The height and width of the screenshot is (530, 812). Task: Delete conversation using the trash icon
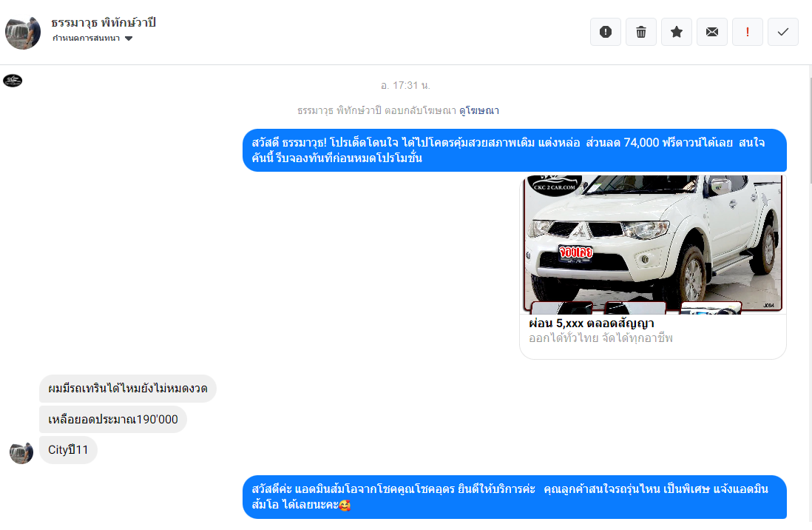[641, 32]
